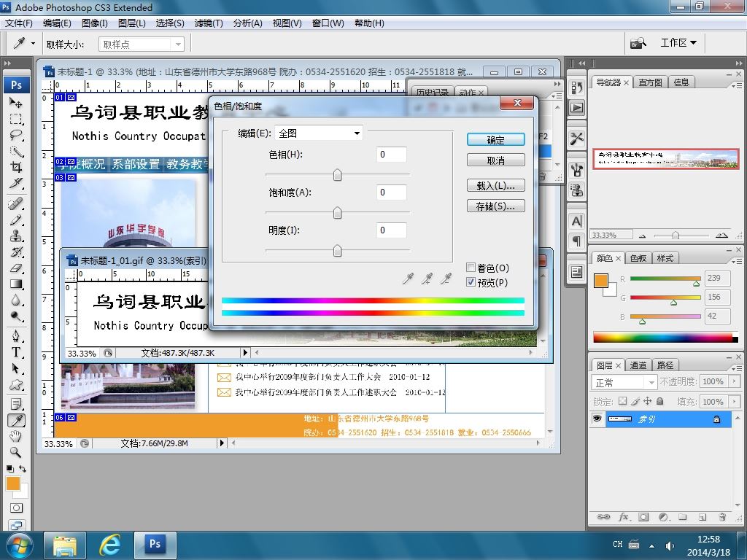
Task: Select the Healing Brush tool
Action: (16, 203)
